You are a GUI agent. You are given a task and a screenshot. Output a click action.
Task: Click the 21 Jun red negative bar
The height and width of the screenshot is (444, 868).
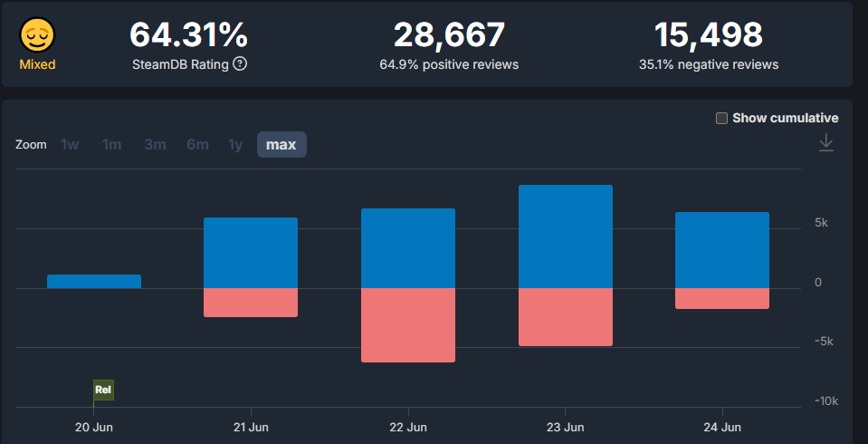click(x=251, y=303)
